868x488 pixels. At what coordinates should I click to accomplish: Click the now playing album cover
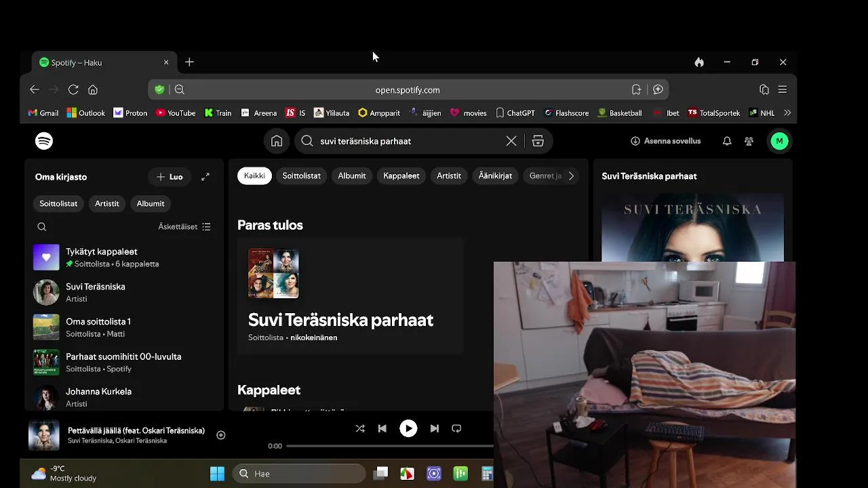(44, 435)
